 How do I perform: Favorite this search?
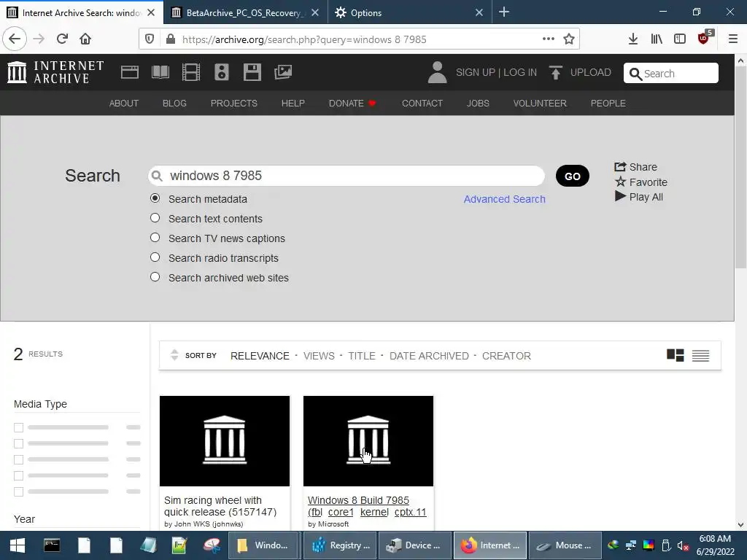pyautogui.click(x=640, y=182)
